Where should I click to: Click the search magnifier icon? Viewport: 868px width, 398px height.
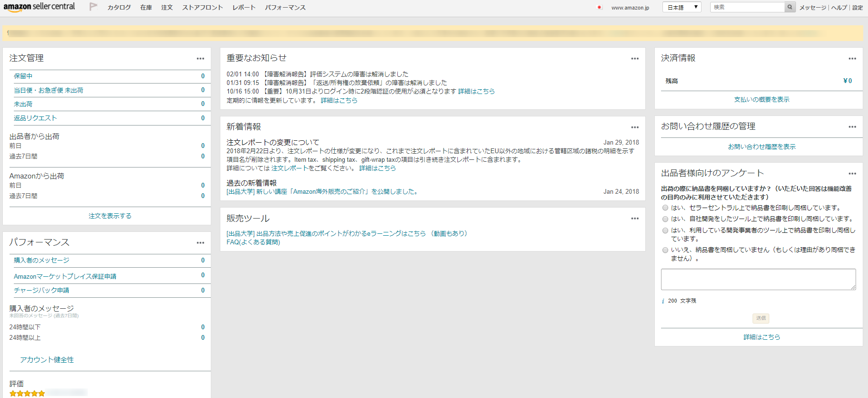pos(790,7)
